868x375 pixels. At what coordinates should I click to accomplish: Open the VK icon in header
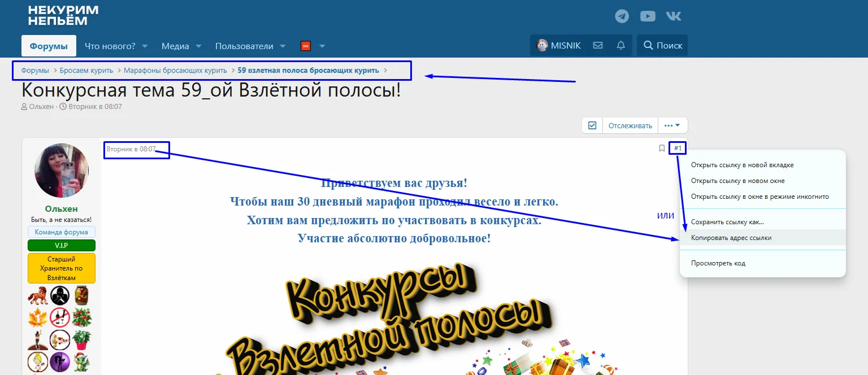[674, 16]
